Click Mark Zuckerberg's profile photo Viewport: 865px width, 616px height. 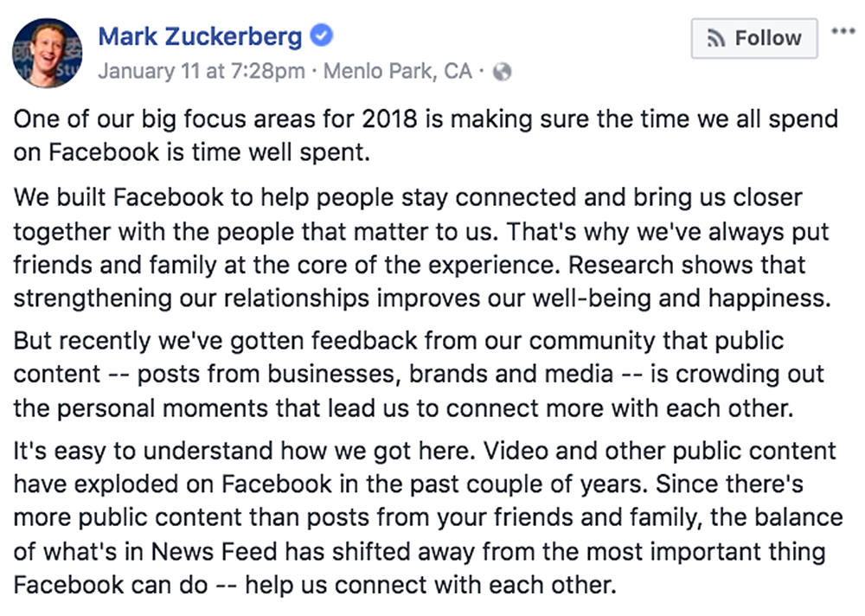coord(48,52)
